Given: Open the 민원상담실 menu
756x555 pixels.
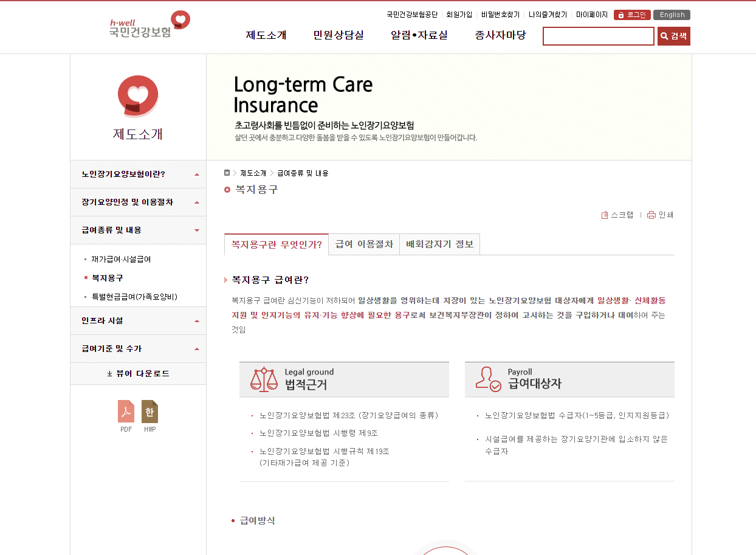Looking at the screenshot, I should (338, 35).
